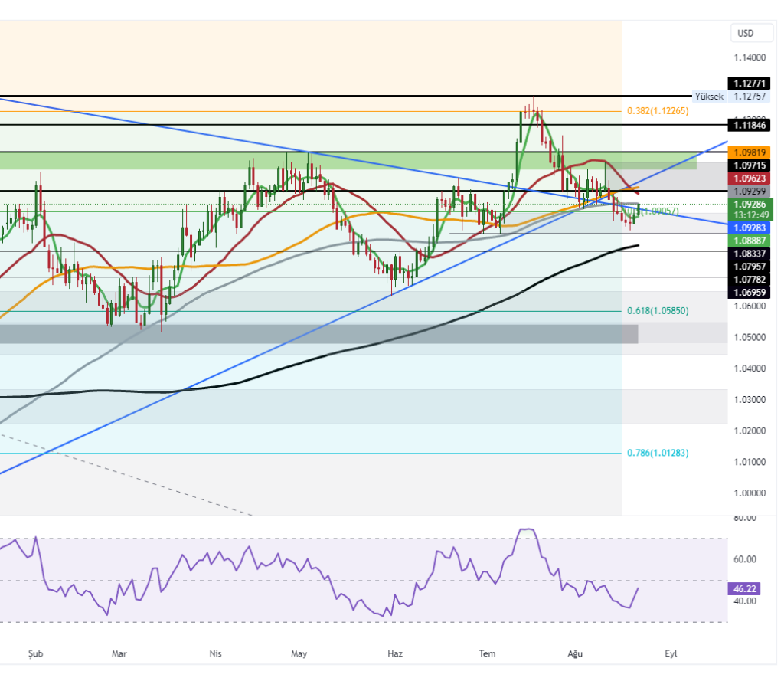Select the blue 1.09283 trendline price tag
Image resolution: width=784 pixels, height=691 pixels.
[749, 228]
